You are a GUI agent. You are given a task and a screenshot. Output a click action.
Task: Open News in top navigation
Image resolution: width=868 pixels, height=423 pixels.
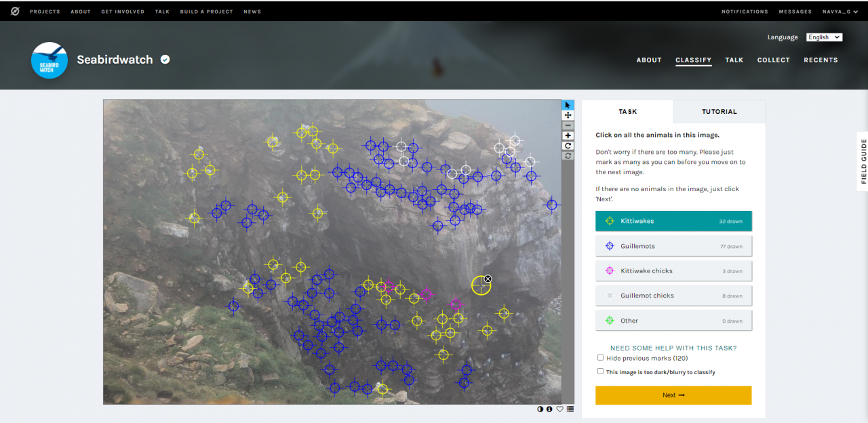[x=252, y=12]
